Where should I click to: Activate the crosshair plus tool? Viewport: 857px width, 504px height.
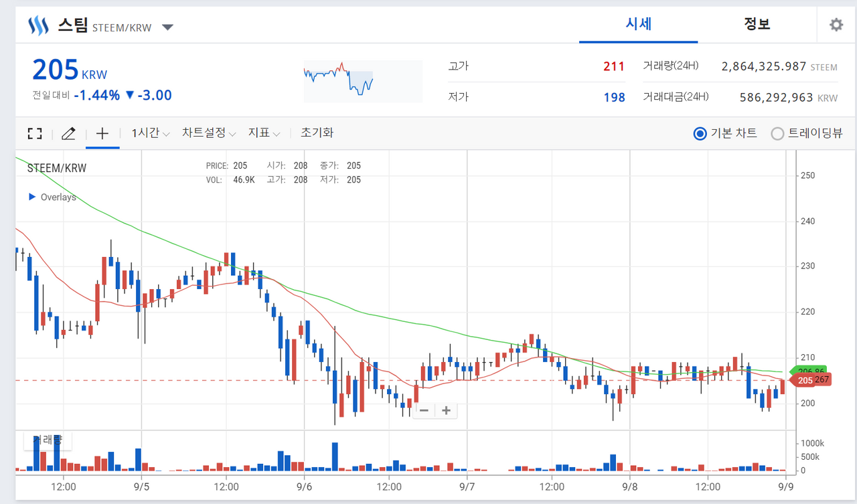pos(102,133)
